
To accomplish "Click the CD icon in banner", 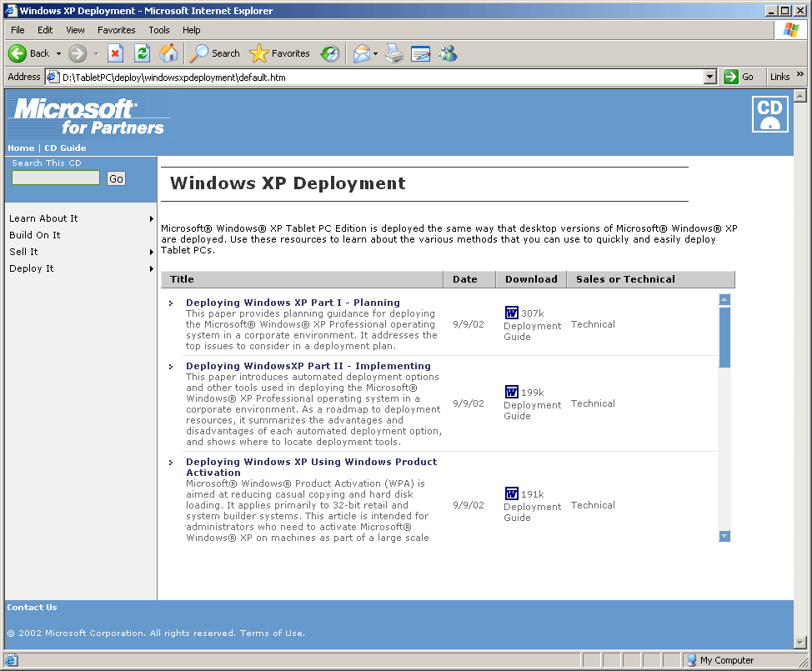I will (x=769, y=114).
